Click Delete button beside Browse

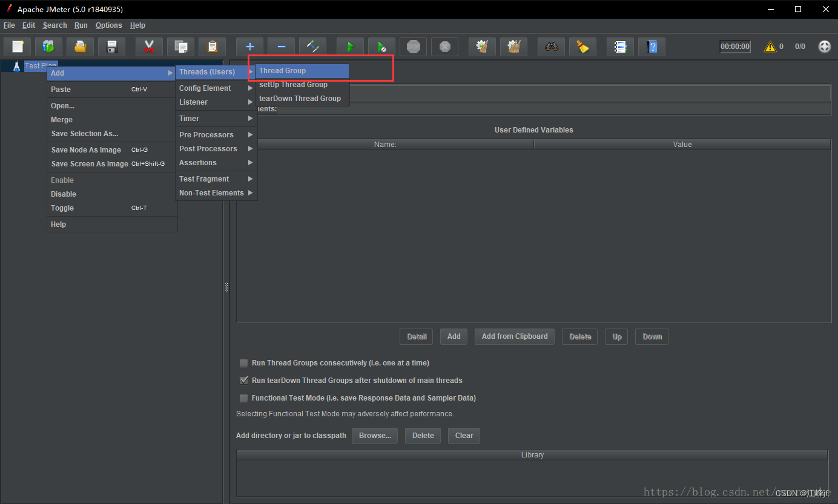point(423,436)
